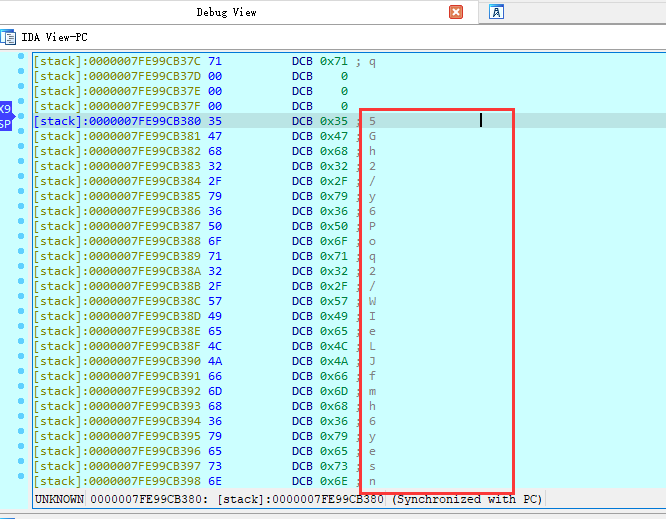Click the DCB 0x4A operand value

click(334, 361)
